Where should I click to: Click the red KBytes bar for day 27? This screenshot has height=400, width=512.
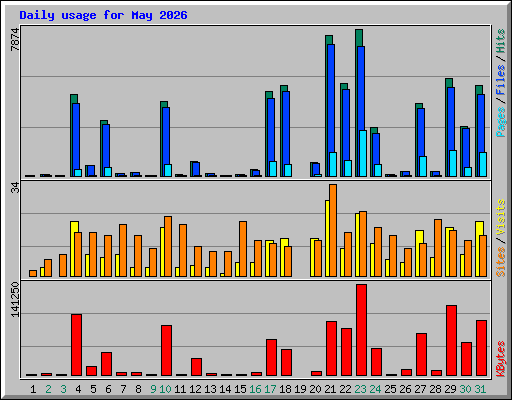tap(421, 354)
